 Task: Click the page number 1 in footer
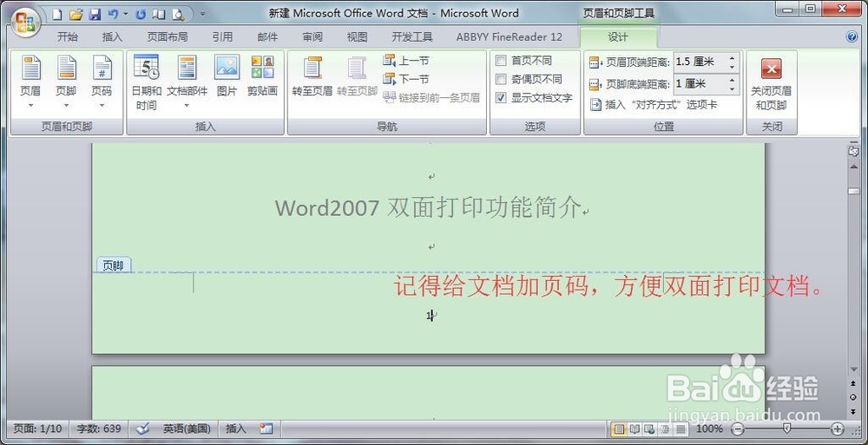coord(429,316)
